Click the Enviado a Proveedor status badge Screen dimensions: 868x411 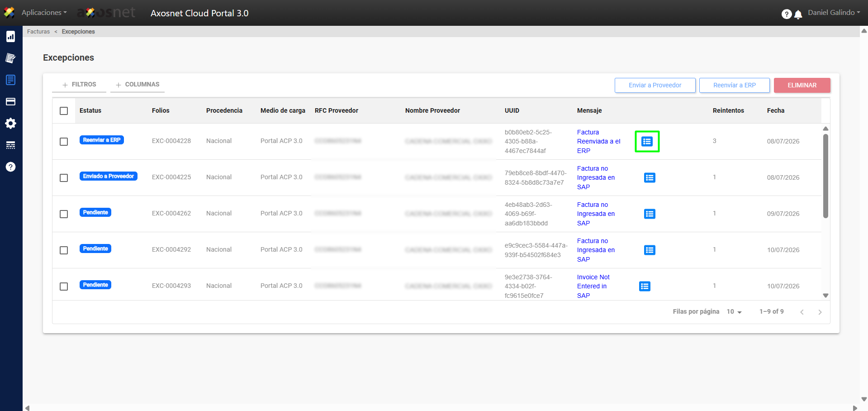coord(109,177)
